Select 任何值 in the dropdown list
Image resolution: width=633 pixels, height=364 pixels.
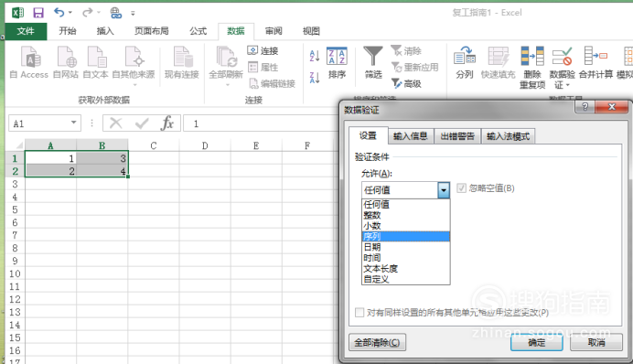(406, 205)
